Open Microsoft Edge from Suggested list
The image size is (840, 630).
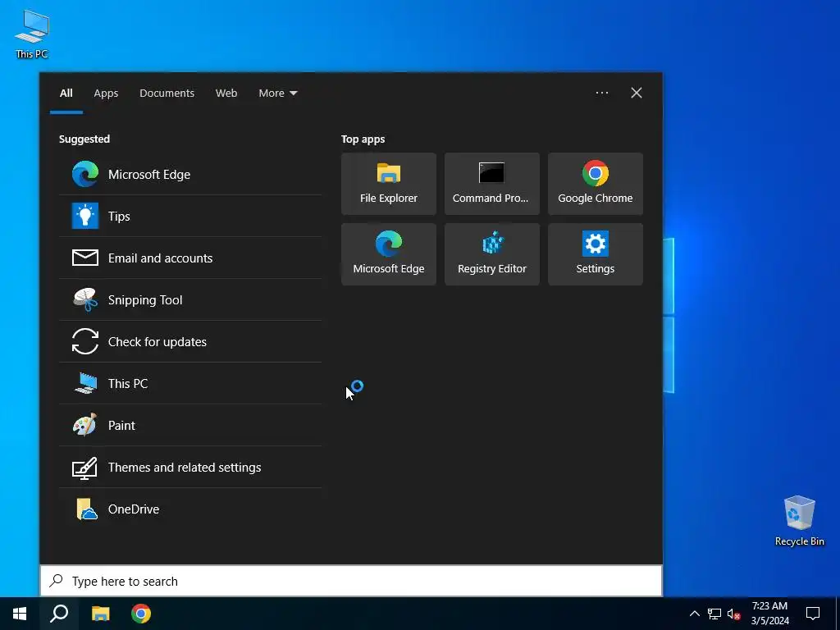pos(190,174)
